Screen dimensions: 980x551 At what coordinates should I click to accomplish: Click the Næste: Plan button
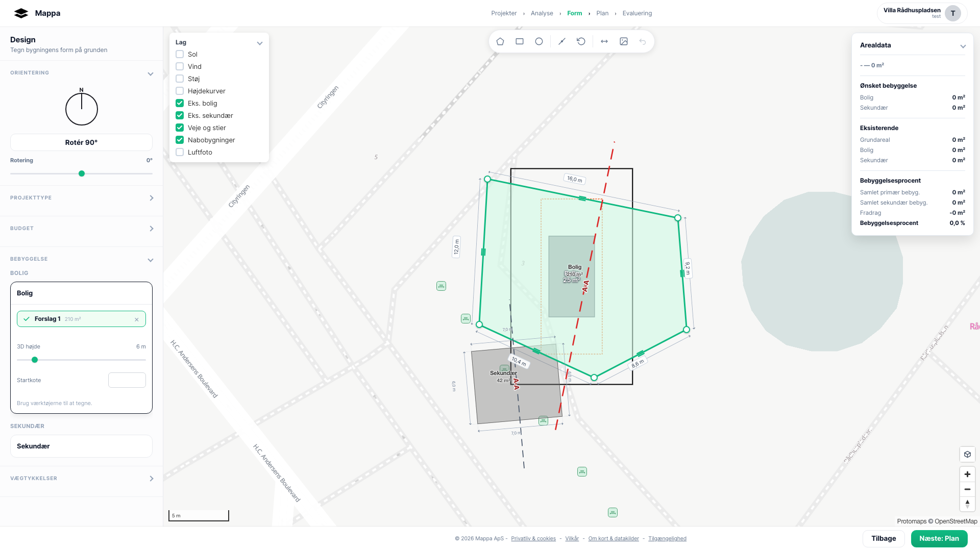click(x=939, y=539)
